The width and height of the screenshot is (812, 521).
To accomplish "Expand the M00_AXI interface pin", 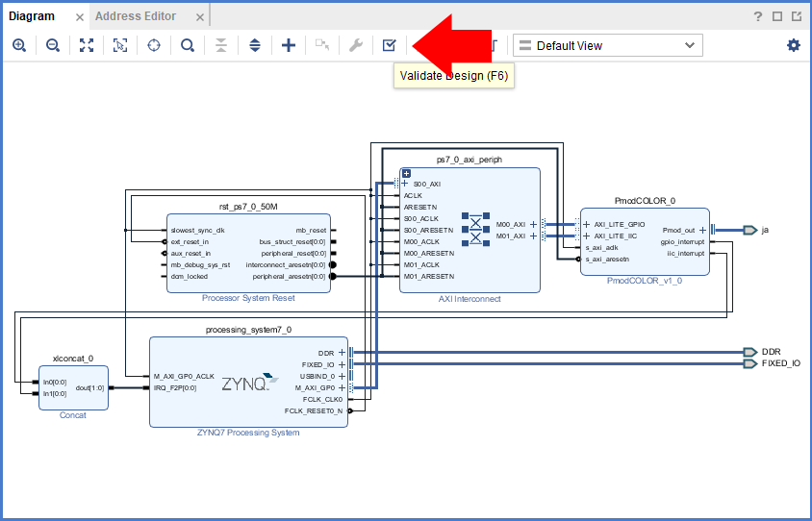I will click(533, 224).
